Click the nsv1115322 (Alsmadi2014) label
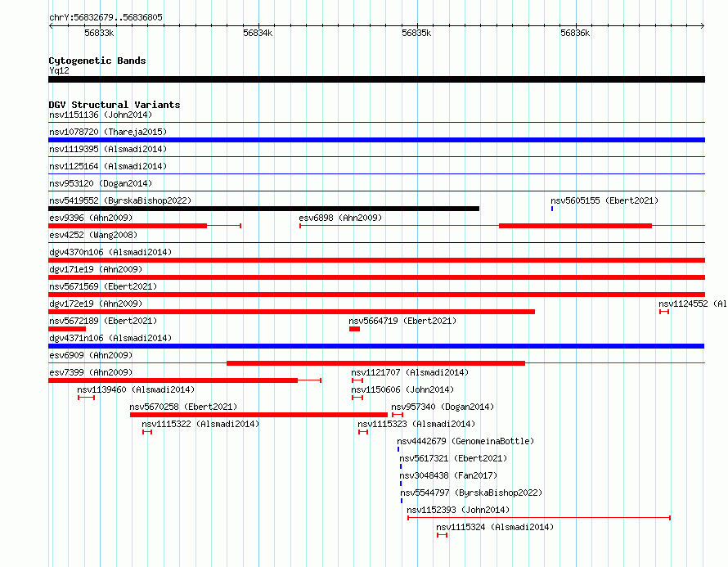Image resolution: width=728 pixels, height=567 pixels. [x=200, y=424]
